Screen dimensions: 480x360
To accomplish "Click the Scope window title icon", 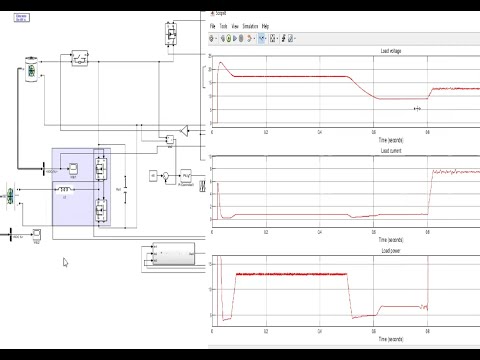I will 212,14.
